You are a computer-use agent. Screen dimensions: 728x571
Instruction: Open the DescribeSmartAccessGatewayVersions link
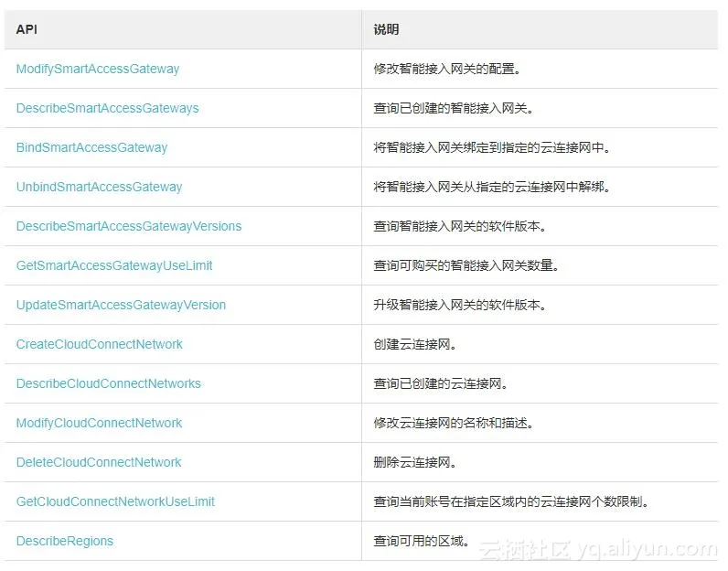[x=129, y=226]
